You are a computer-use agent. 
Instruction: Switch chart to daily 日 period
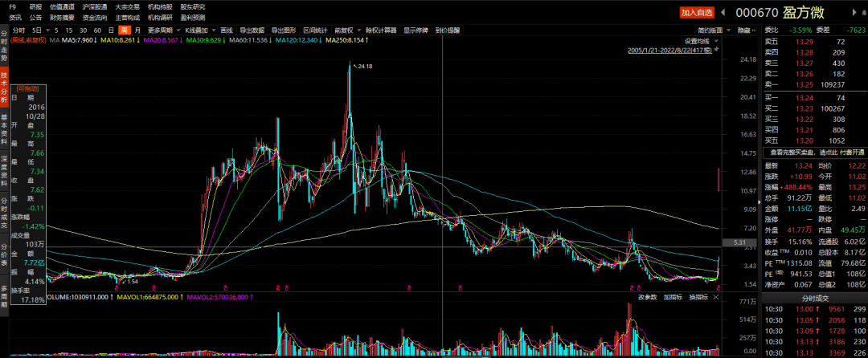pos(111,31)
